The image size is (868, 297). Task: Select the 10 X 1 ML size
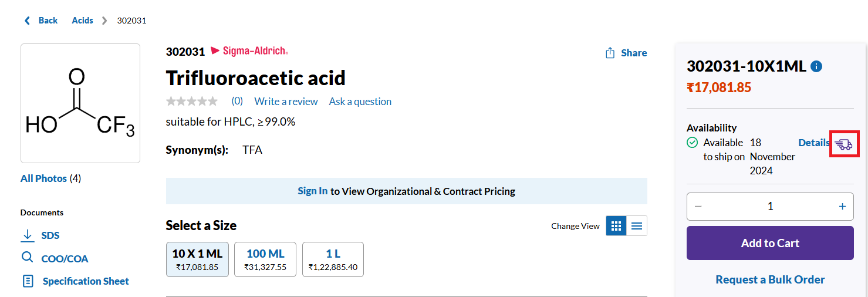coord(197,259)
